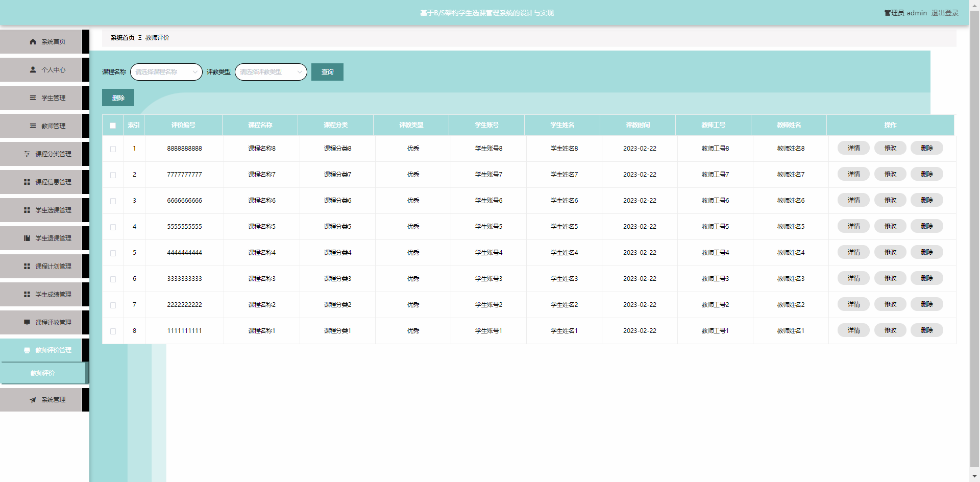980x482 pixels.
Task: Click cell text 学生账号5
Action: tap(488, 227)
